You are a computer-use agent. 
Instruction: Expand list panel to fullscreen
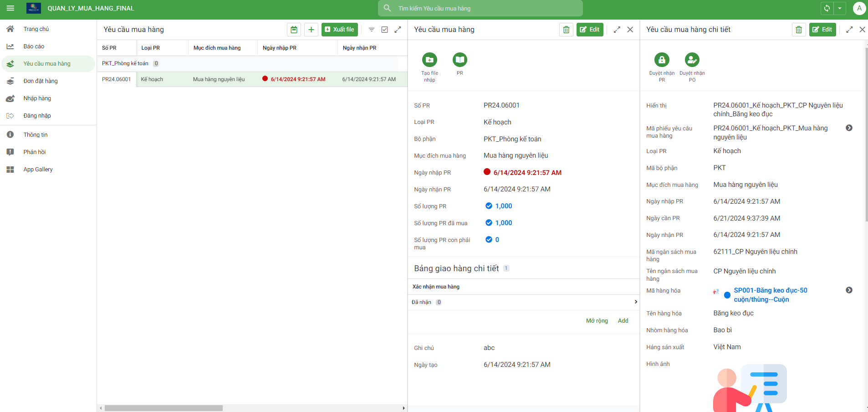point(398,30)
